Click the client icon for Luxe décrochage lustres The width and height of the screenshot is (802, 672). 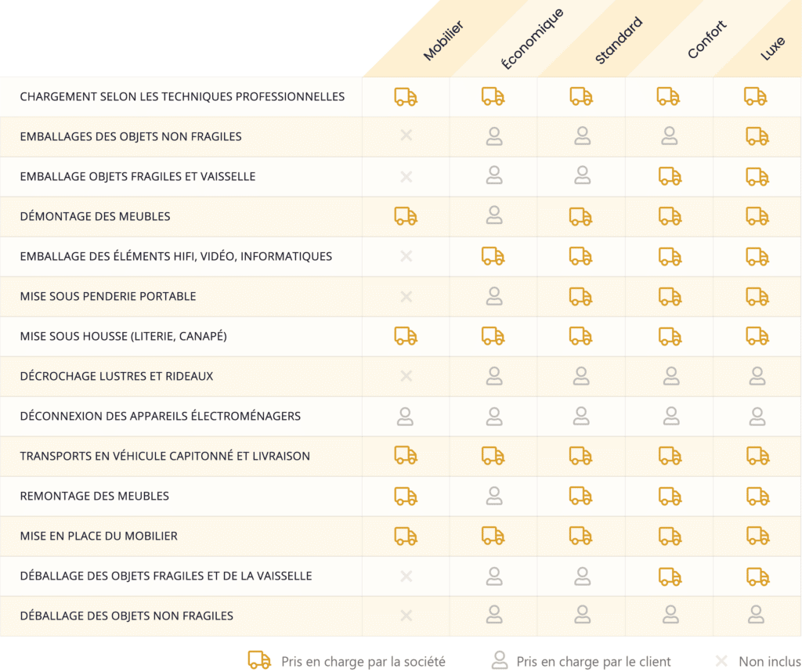click(757, 376)
